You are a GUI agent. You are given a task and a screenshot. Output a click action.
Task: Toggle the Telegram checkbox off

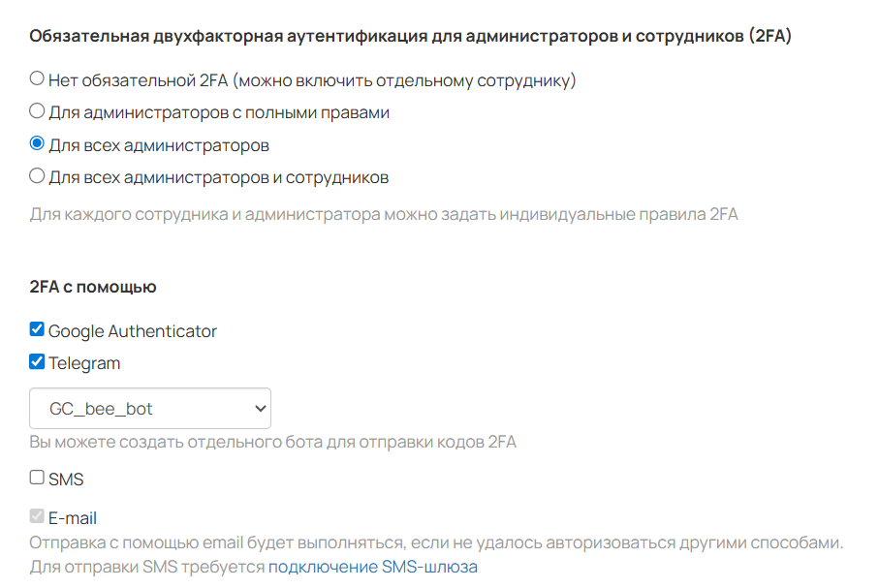(x=37, y=362)
